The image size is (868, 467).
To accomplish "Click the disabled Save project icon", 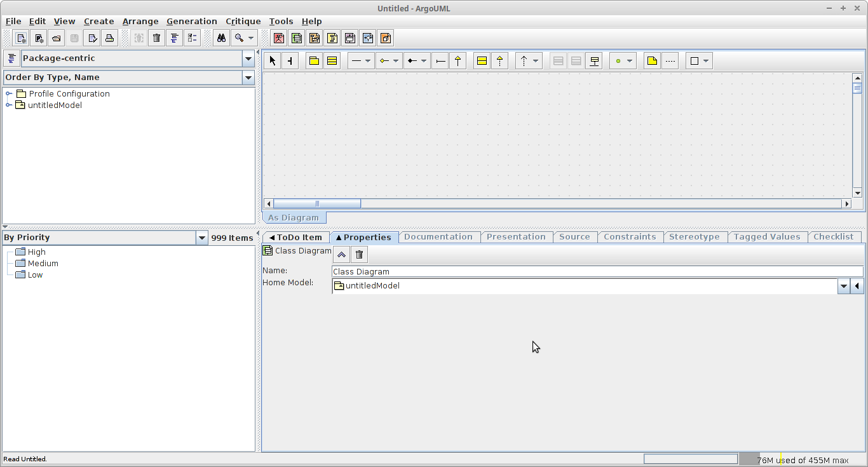I will coord(74,38).
